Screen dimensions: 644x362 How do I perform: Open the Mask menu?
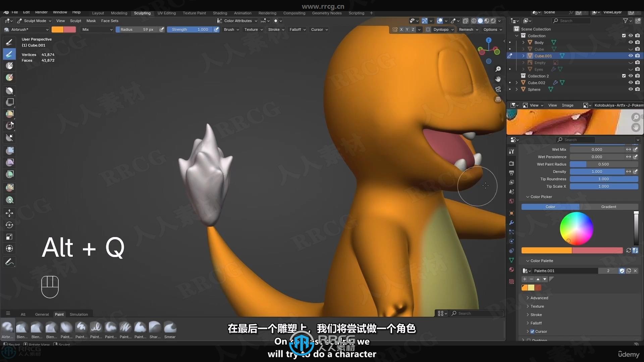91,21
